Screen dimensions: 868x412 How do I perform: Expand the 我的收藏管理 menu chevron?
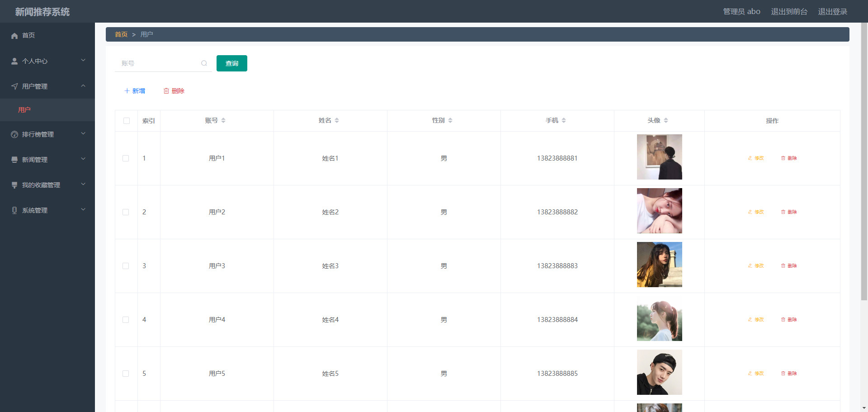click(83, 184)
